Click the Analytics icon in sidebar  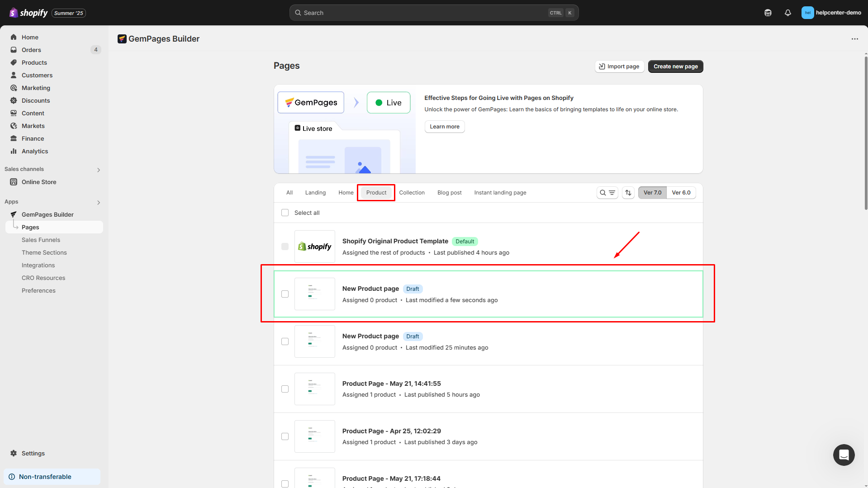[x=14, y=151]
